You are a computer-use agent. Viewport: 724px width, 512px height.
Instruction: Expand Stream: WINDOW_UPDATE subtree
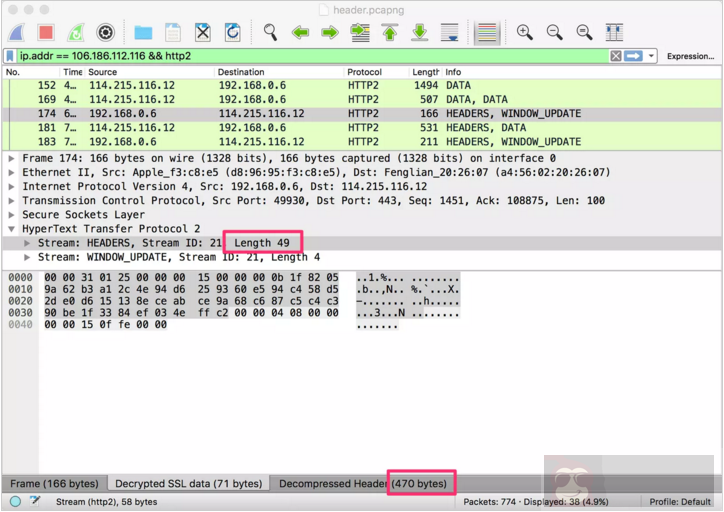[x=27, y=257]
